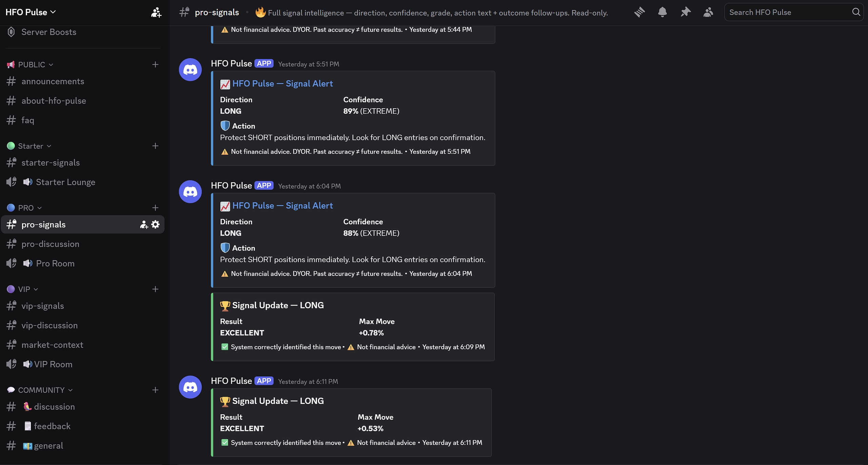868x465 pixels.
Task: Create channel in PUBLIC category
Action: point(155,64)
